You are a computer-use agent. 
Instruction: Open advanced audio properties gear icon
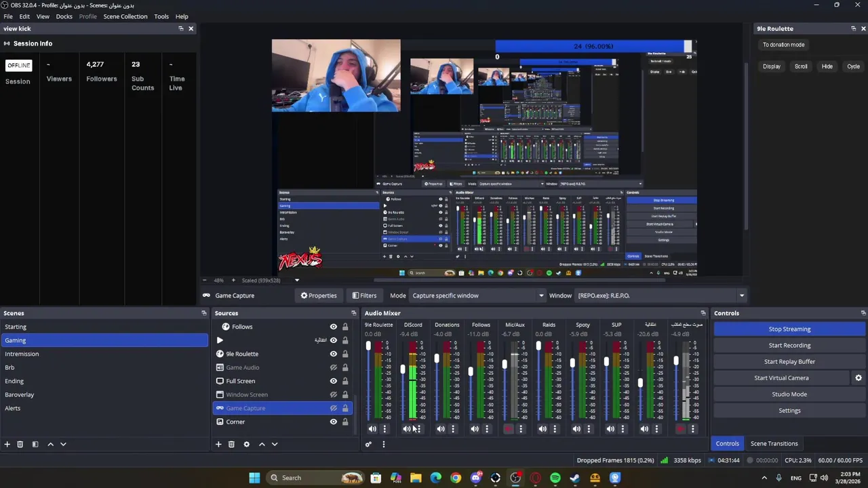coord(368,444)
